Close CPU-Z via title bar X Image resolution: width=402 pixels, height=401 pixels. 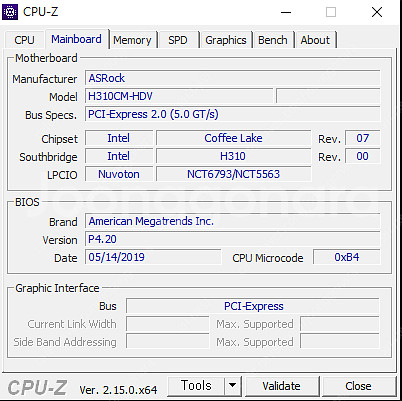point(377,12)
